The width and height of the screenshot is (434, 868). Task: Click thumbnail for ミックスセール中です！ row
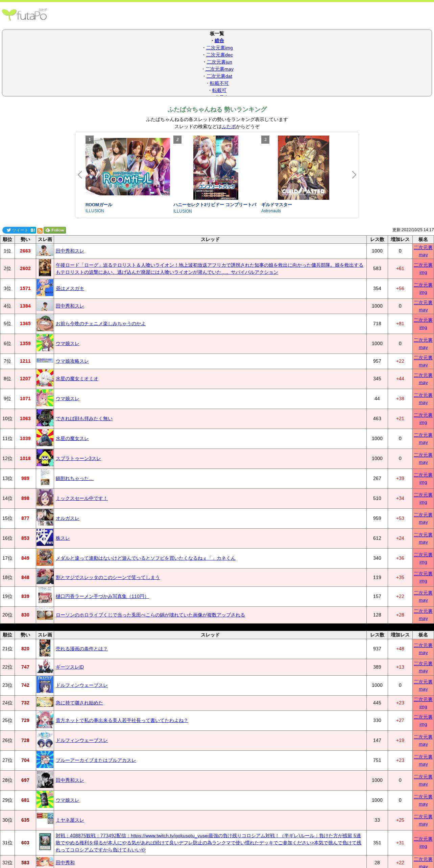tap(45, 498)
